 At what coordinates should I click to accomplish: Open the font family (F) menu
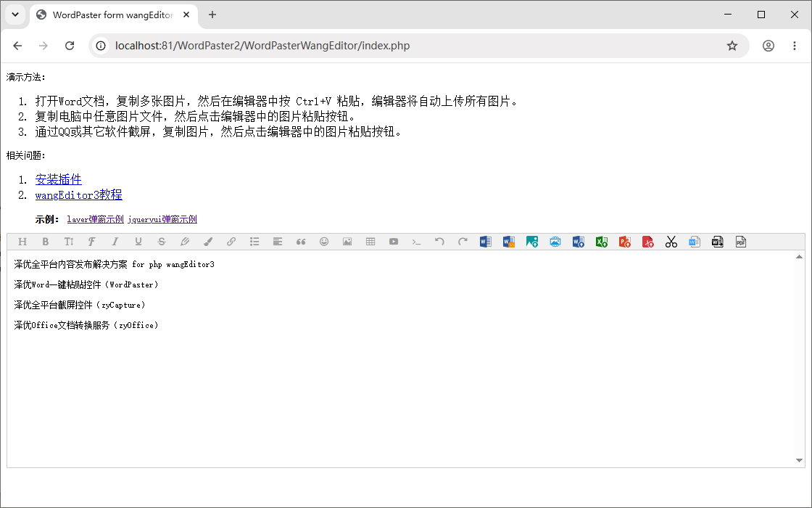coord(91,242)
